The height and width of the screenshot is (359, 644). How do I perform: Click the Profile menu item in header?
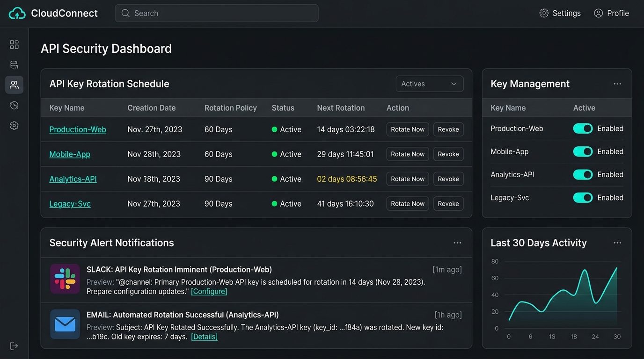tap(611, 13)
